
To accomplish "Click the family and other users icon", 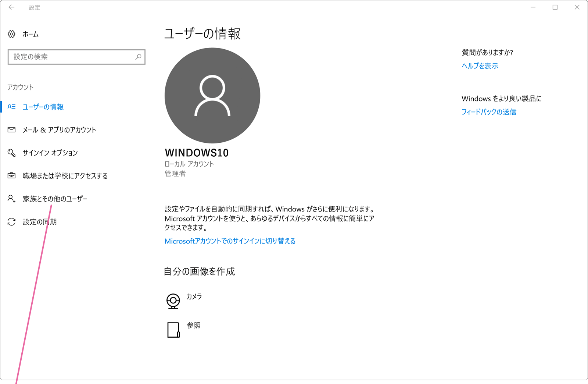I will [11, 199].
